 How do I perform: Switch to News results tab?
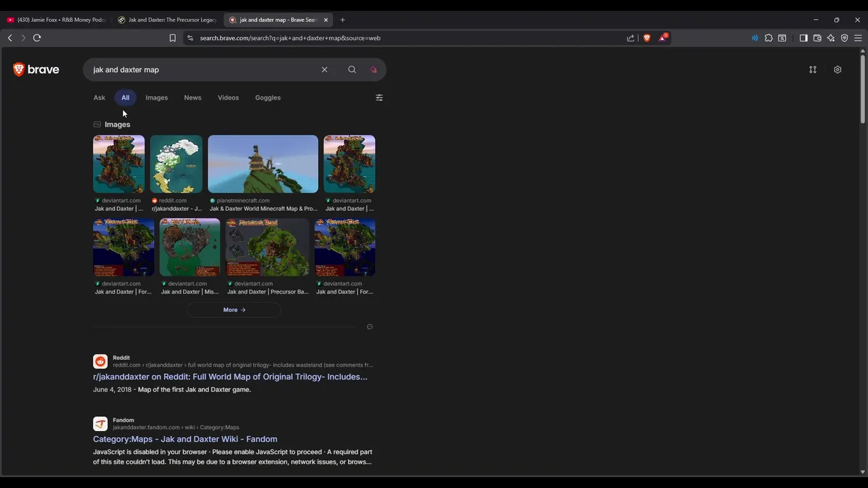193,98
